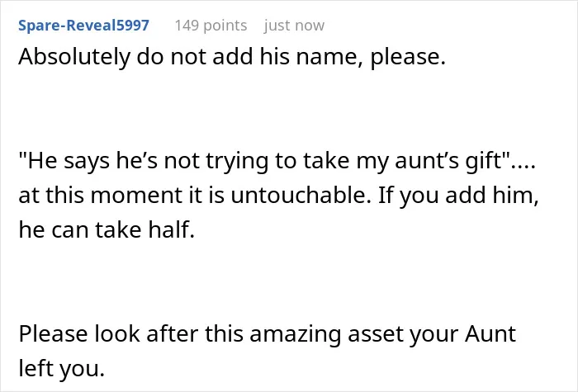This screenshot has height=392, width=578.
Task: Click the line 'he can take half.'
Action: [x=107, y=229]
